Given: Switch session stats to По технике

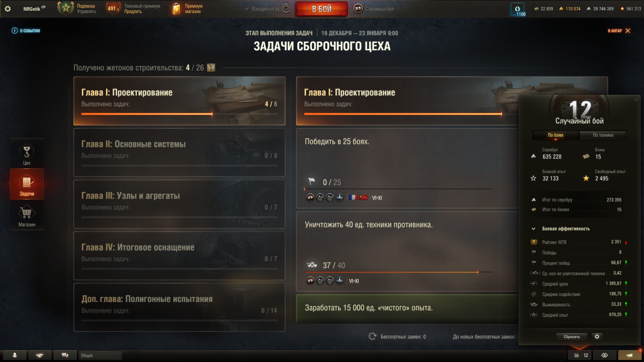Looking at the screenshot, I should pyautogui.click(x=603, y=135).
